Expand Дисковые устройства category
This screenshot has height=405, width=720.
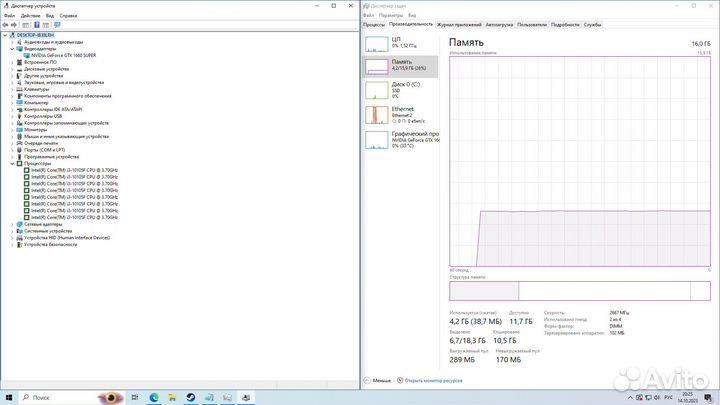(12, 69)
